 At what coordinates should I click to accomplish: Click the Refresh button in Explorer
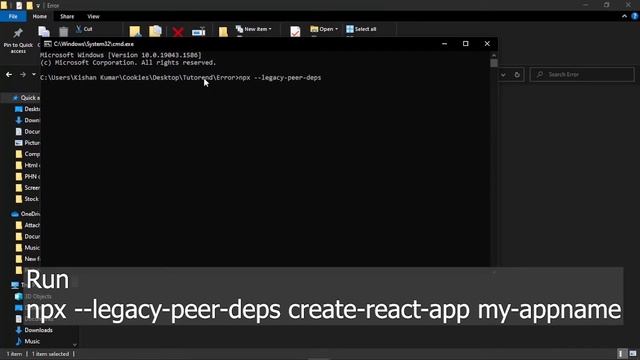click(x=517, y=75)
